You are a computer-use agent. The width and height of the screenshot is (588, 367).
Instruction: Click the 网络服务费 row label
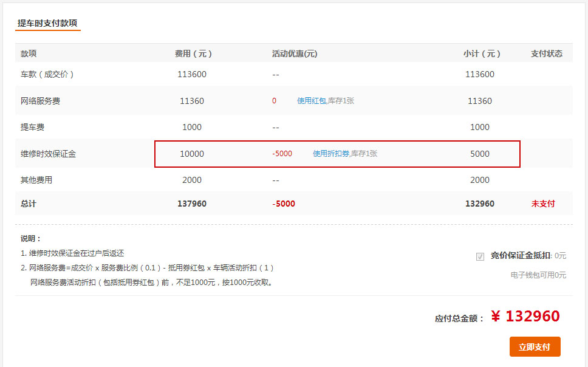(40, 101)
